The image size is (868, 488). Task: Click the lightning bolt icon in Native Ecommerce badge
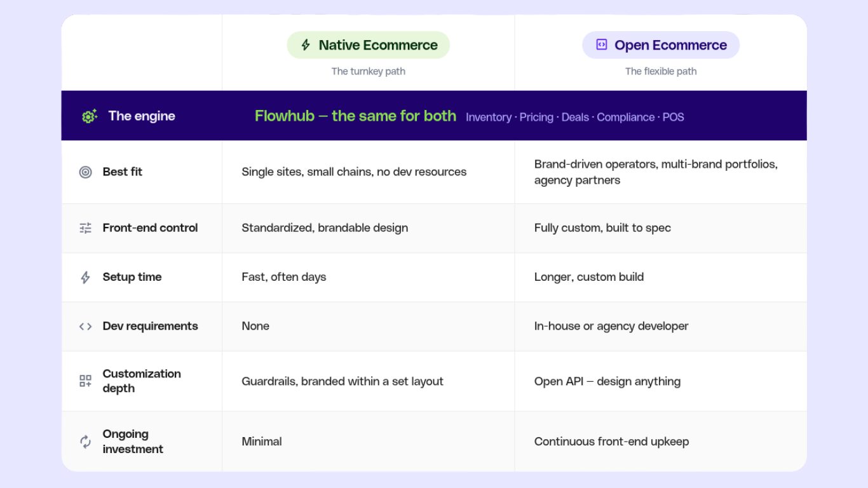click(306, 45)
